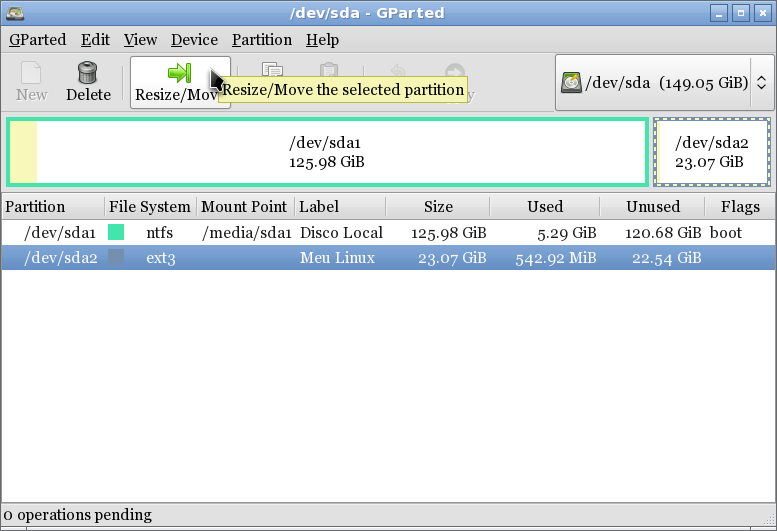Viewport: 777px width, 531px height.
Task: Select the /dev/sda2 block in disk map
Action: coord(712,153)
